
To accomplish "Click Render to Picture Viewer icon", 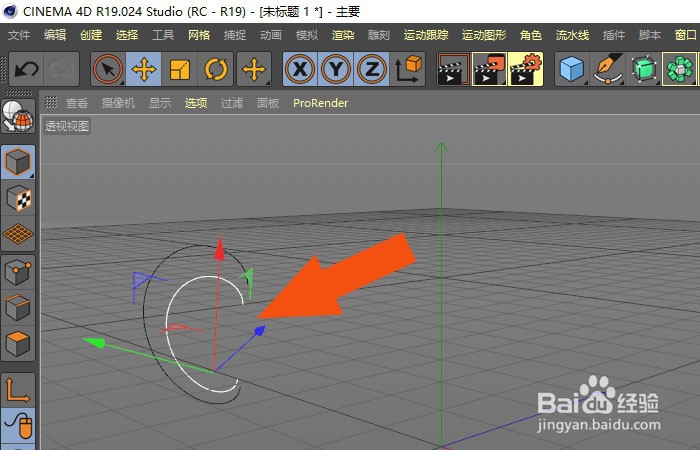I will (489, 69).
